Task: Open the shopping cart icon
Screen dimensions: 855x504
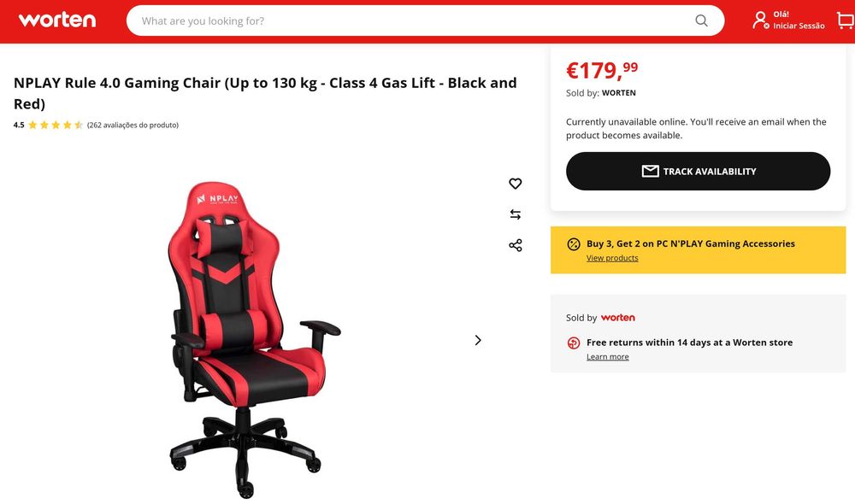Action: pyautogui.click(x=846, y=21)
